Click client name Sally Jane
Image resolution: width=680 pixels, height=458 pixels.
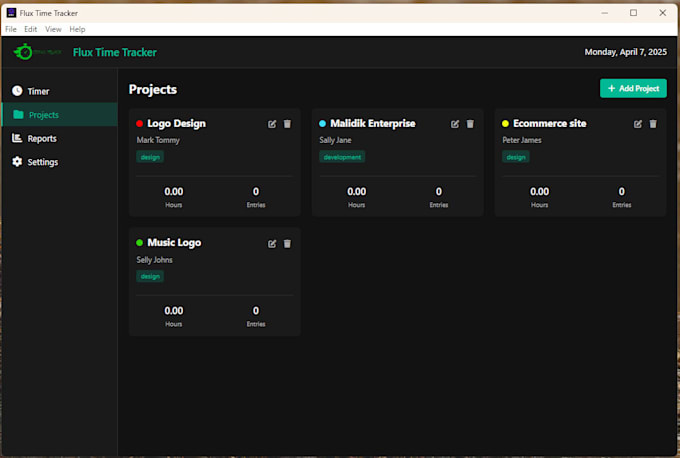pos(335,140)
